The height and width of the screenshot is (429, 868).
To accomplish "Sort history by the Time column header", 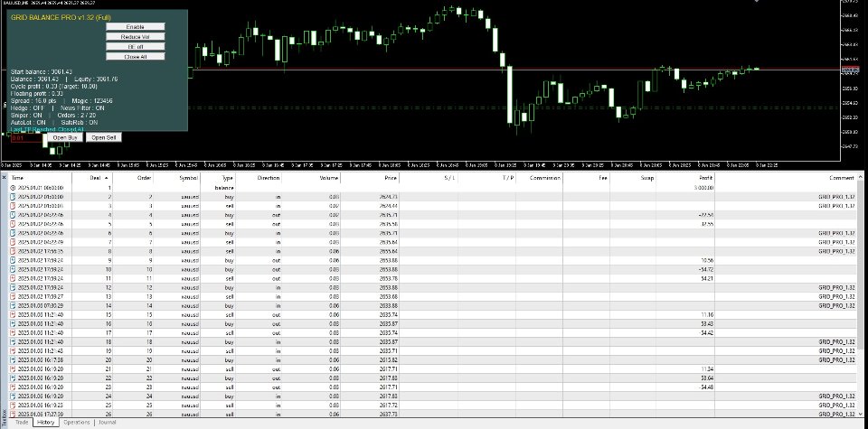I will point(41,178).
